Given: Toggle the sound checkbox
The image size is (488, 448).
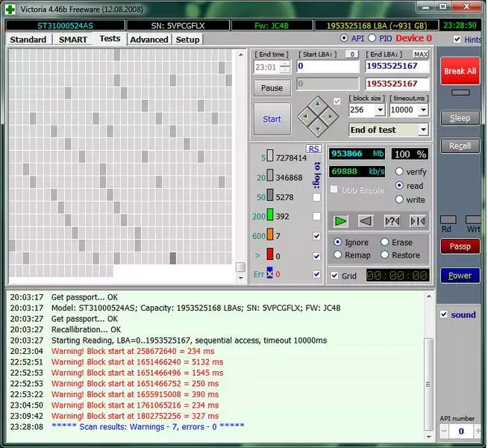Looking at the screenshot, I should (444, 314).
